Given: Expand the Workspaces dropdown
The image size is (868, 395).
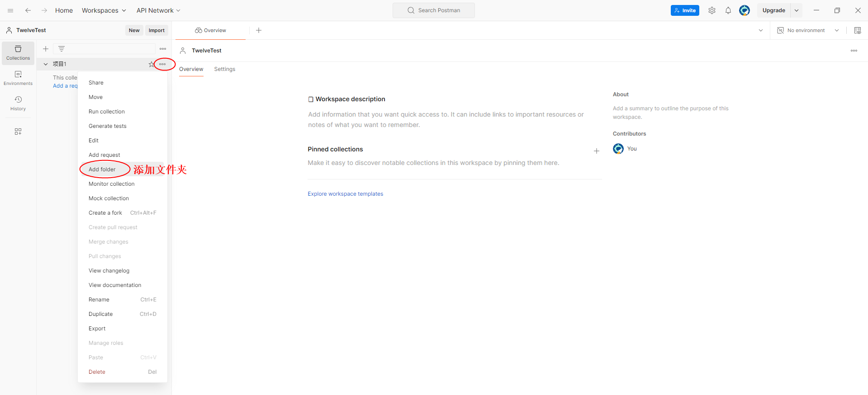Looking at the screenshot, I should point(104,10).
